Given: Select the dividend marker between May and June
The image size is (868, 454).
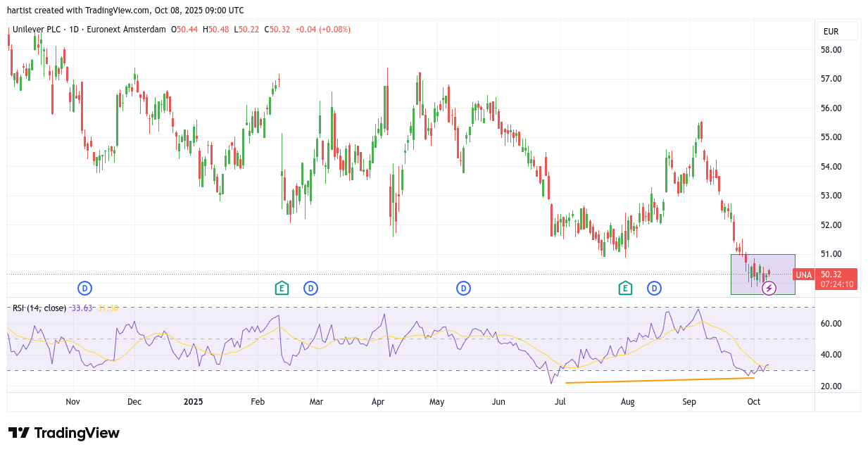Looking at the screenshot, I should click(463, 288).
